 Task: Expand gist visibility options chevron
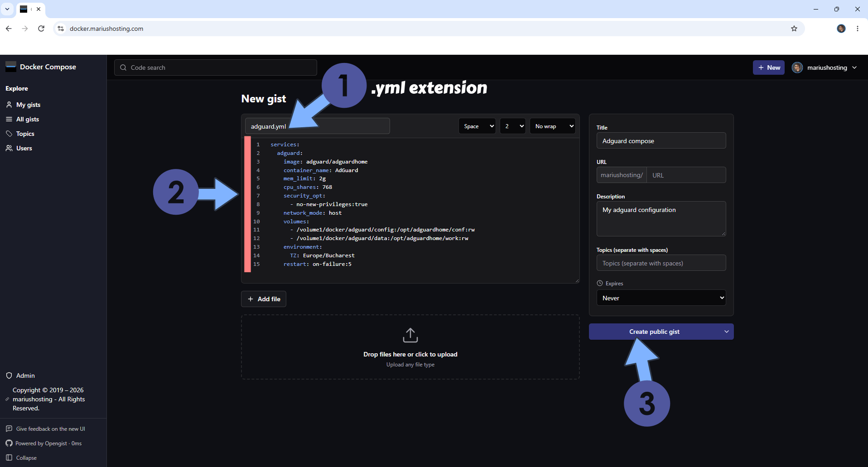(727, 332)
